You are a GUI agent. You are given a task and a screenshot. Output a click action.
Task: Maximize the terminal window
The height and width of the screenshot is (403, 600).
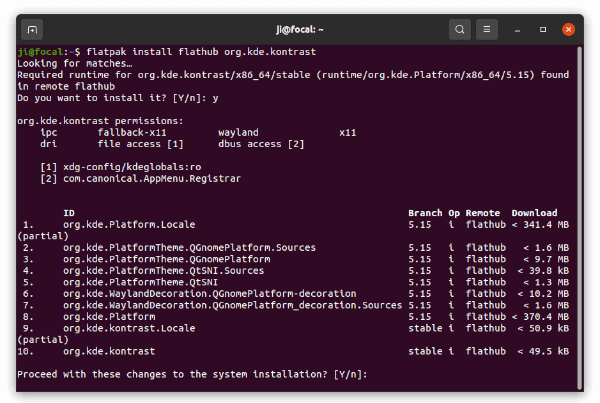[x=543, y=29]
